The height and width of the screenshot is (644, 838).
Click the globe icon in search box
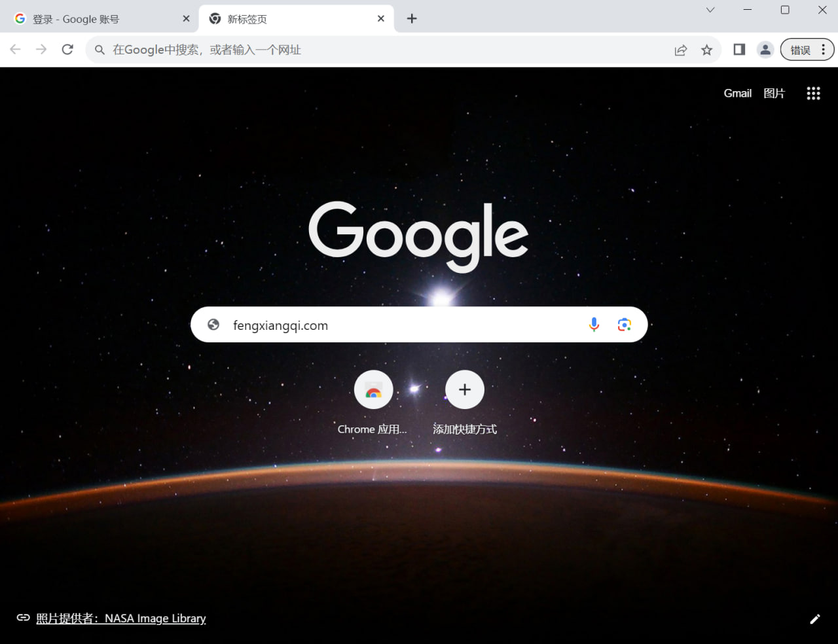(x=213, y=325)
